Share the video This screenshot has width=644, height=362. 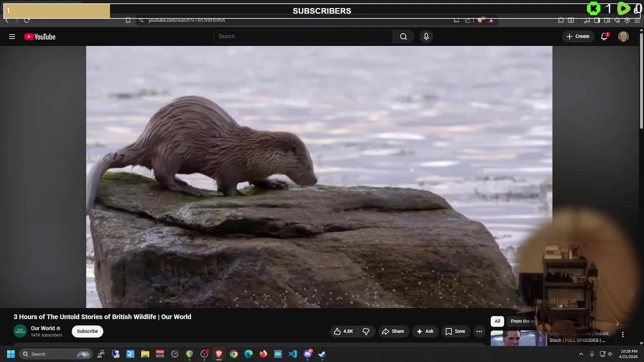coord(392,331)
